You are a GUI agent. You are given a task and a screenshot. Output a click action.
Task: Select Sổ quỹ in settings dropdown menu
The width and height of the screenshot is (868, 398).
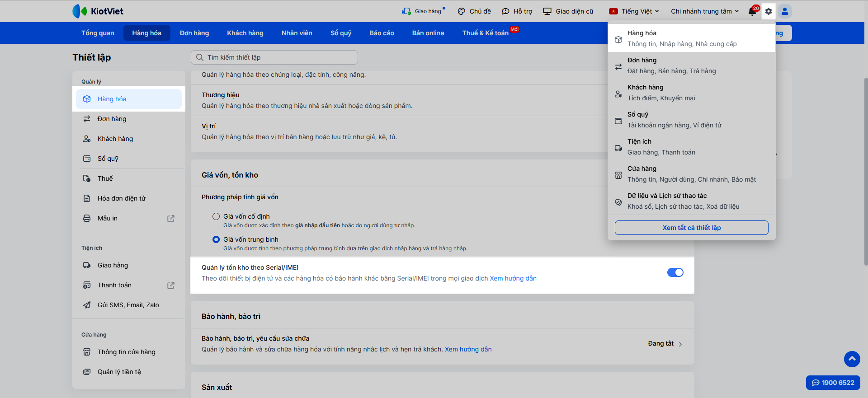pyautogui.click(x=692, y=120)
